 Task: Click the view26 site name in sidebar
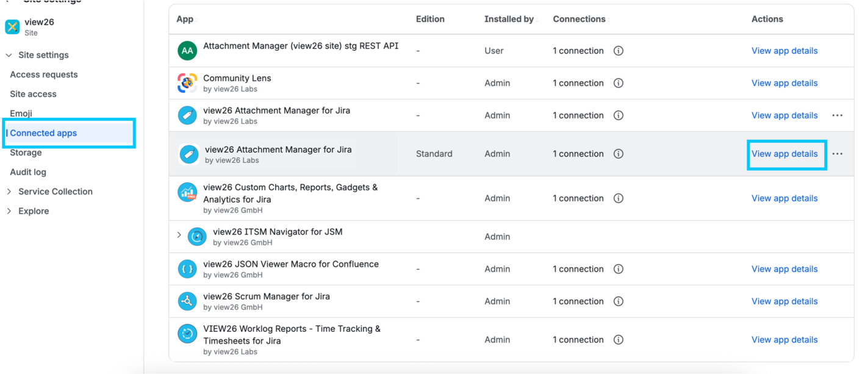click(x=40, y=22)
